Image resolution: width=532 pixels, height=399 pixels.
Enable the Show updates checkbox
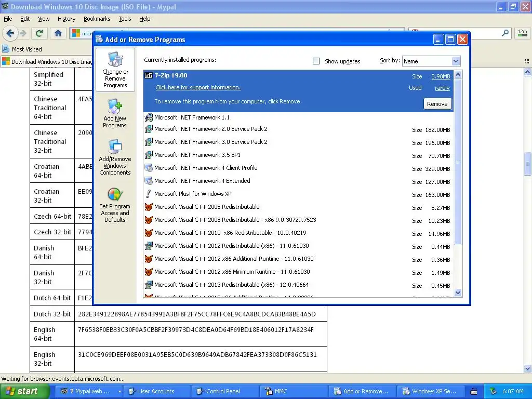click(x=316, y=61)
